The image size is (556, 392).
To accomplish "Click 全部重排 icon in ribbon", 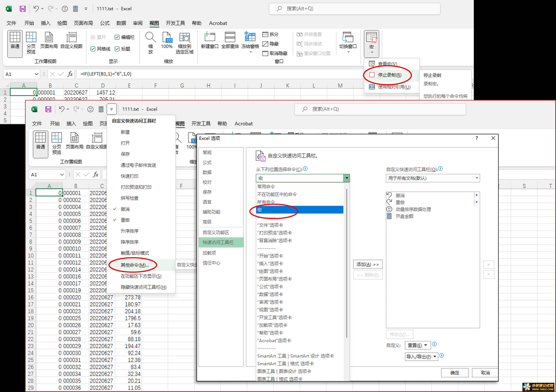I will coord(230,37).
